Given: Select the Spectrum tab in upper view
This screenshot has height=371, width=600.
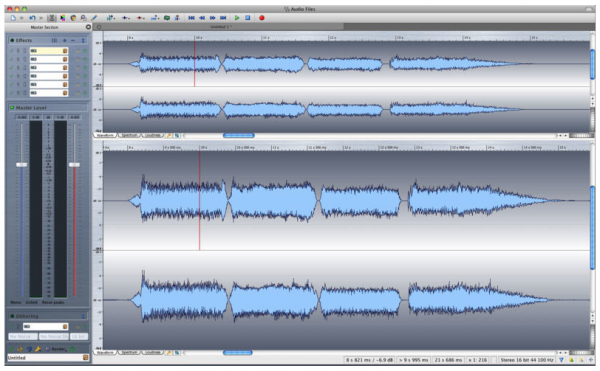Looking at the screenshot, I should coord(129,135).
